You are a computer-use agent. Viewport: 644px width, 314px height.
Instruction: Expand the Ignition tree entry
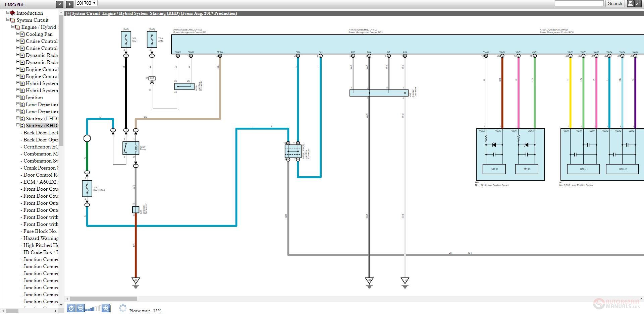click(x=18, y=97)
